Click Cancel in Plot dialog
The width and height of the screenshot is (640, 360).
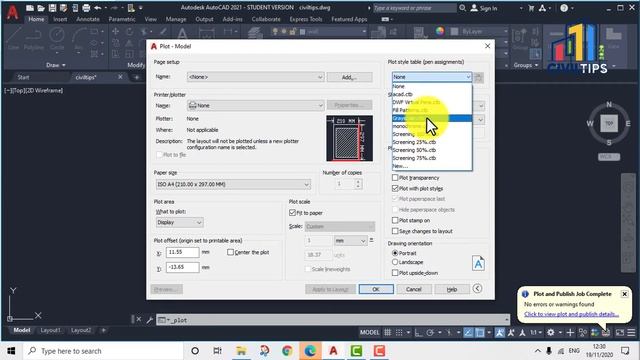point(413,289)
